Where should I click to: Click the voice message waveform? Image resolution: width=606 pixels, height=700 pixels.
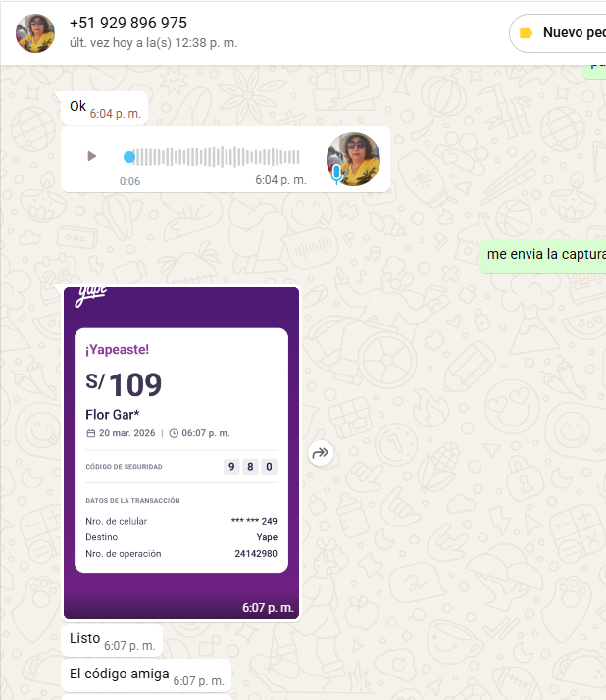click(217, 157)
